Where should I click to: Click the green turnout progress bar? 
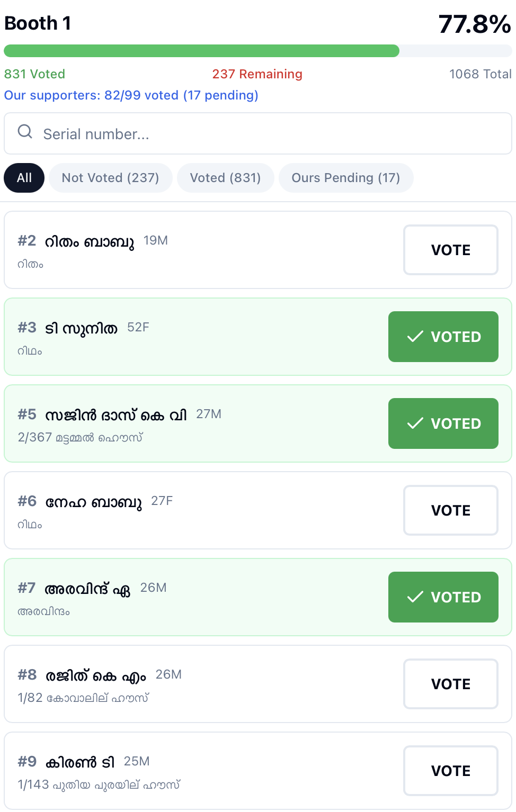(201, 51)
